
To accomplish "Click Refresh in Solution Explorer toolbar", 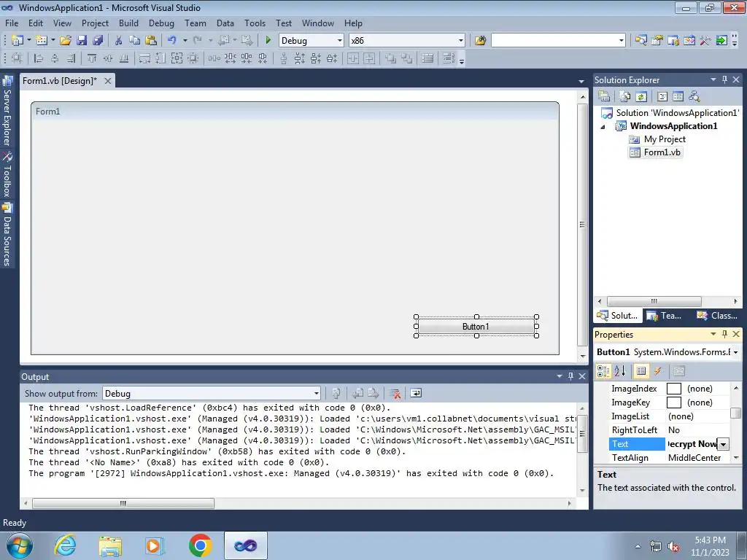I will 641,97.
